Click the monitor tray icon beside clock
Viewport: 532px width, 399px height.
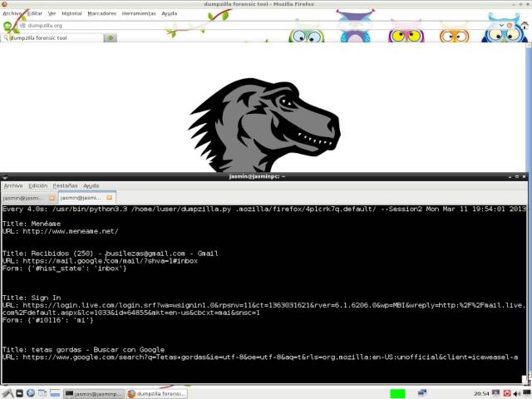coord(496,393)
